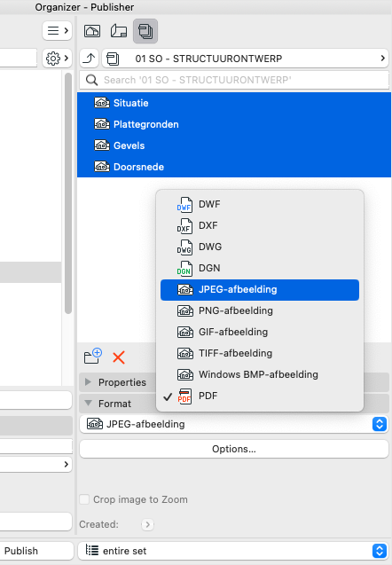Add new folder with plus icon
The height and width of the screenshot is (565, 392).
[x=93, y=357]
